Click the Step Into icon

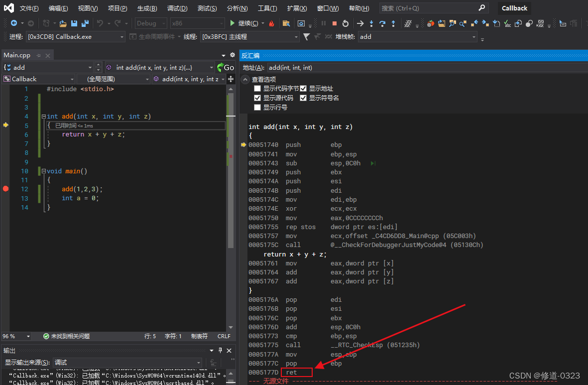pyautogui.click(x=372, y=23)
